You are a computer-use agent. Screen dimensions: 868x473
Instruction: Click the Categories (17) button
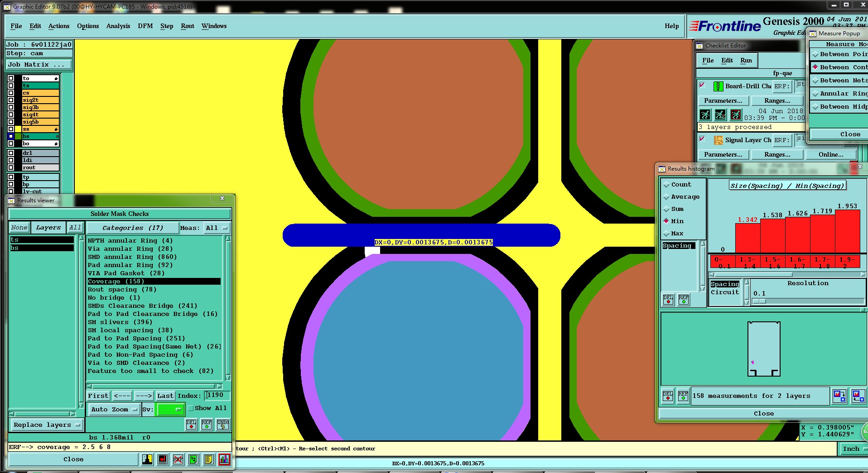(x=132, y=228)
